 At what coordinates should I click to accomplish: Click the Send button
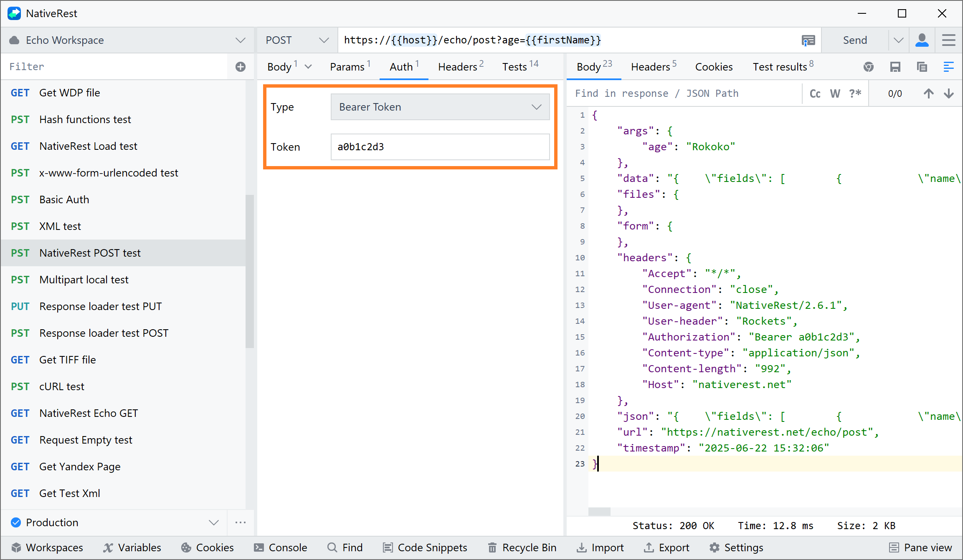855,40
